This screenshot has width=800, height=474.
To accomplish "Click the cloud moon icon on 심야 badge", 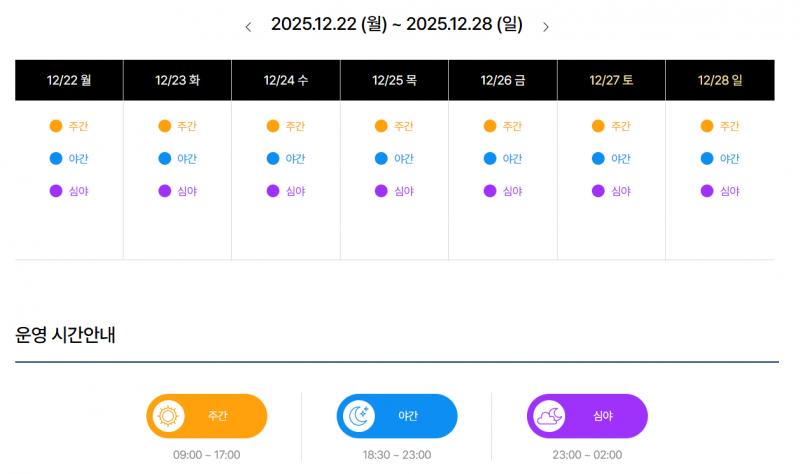I will (x=548, y=416).
